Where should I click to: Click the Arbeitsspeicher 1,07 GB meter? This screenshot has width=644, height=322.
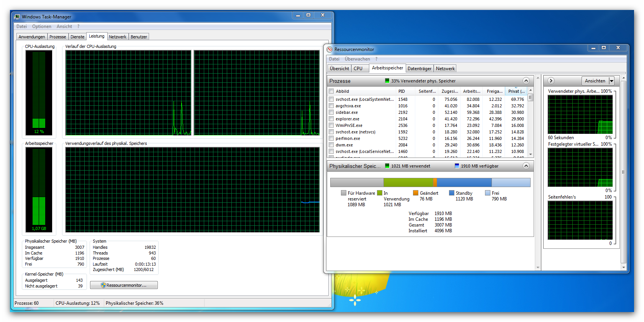click(x=39, y=189)
